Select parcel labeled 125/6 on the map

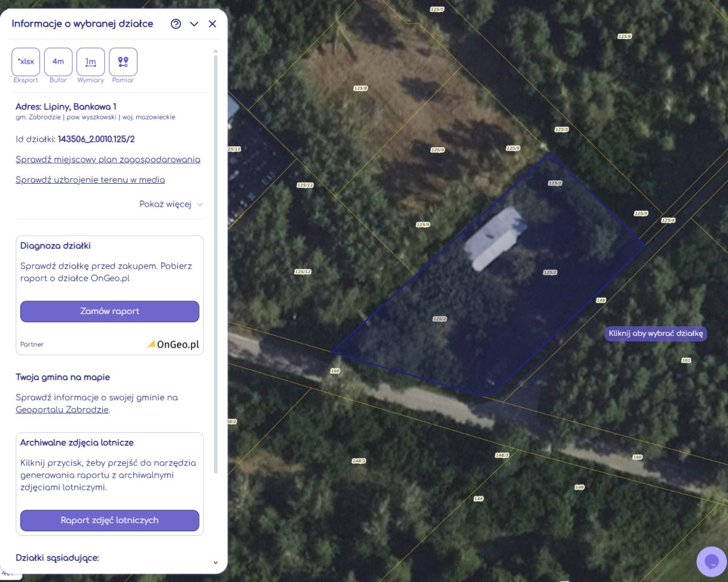(x=624, y=36)
